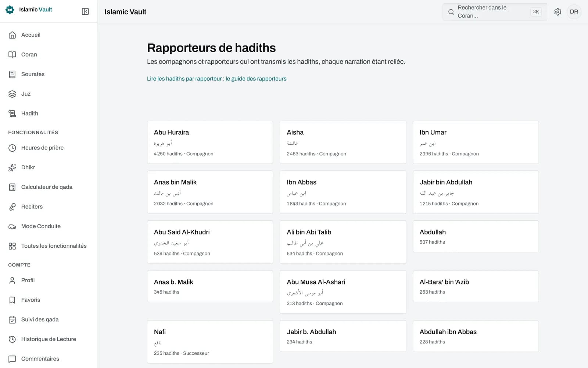Screen dimensions: 588x368
Task: Open the Al-Bara' bin 'Azib card
Action: coord(476,286)
